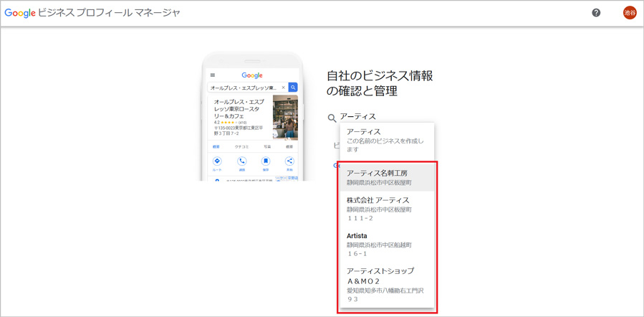Click inside the アーティス business name field

pos(386,117)
